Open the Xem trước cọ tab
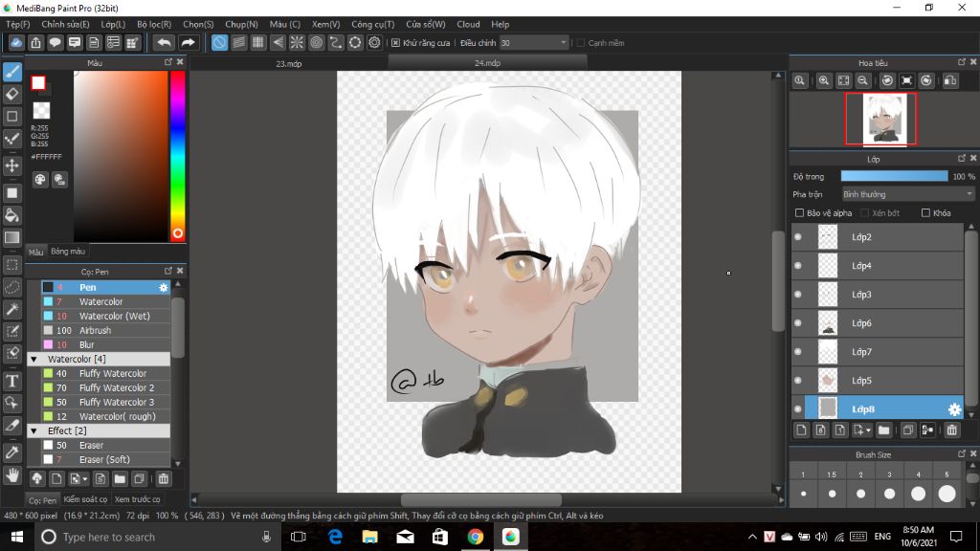 137,499
